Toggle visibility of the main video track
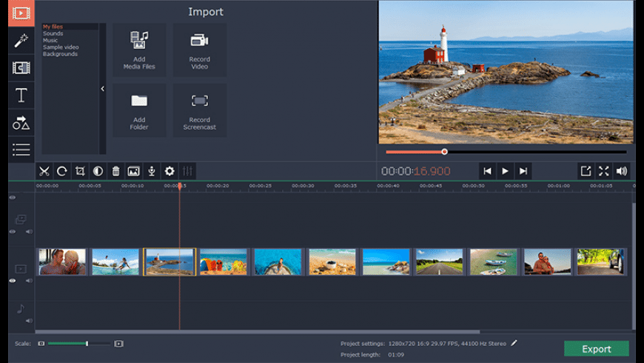Image resolution: width=644 pixels, height=363 pixels. point(13,281)
